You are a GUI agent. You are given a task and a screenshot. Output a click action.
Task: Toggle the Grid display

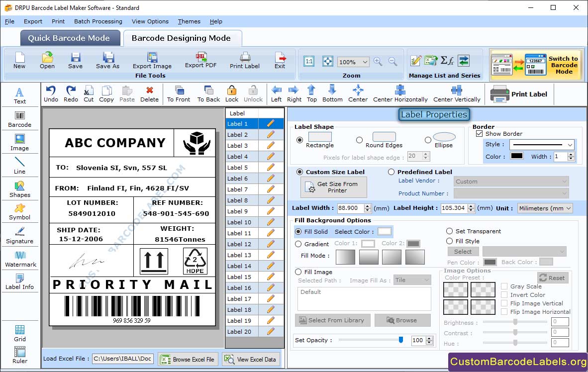(19, 333)
